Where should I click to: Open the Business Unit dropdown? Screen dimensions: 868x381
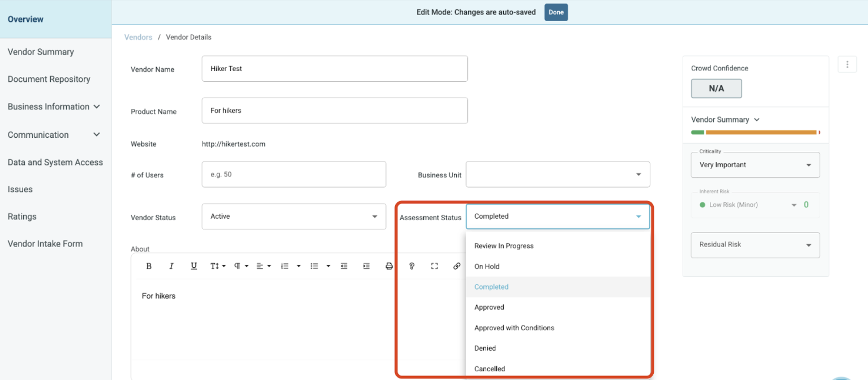558,174
